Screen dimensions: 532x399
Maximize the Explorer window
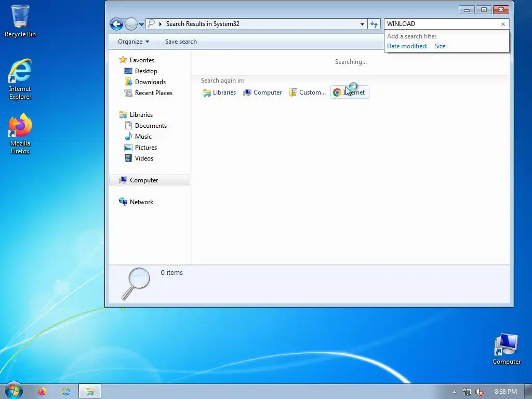coord(484,9)
